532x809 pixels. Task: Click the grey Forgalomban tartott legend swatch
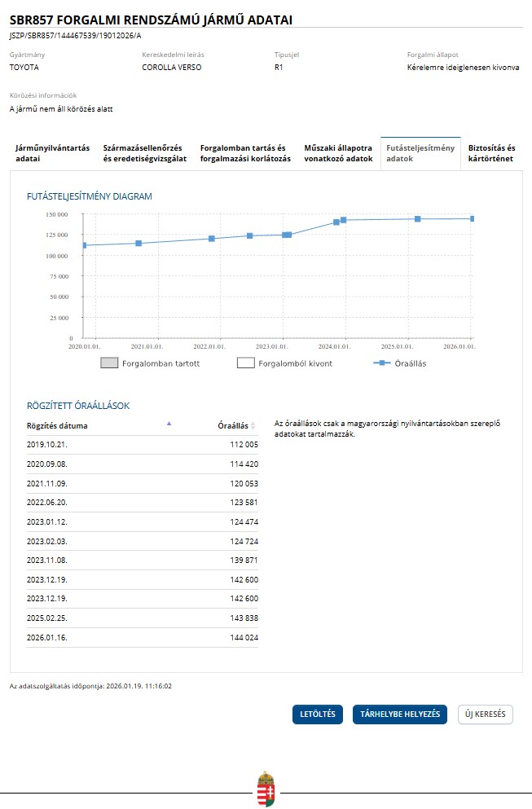[109, 363]
